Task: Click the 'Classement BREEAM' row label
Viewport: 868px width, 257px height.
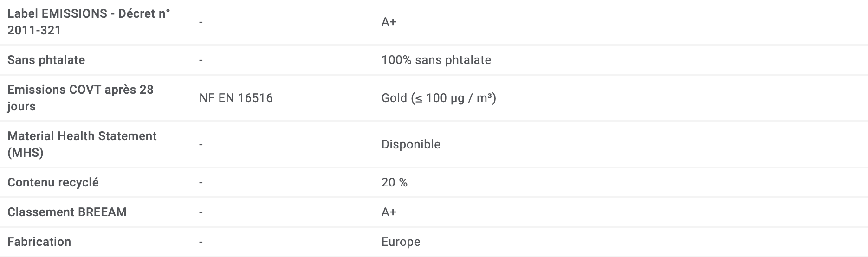Action: coord(67,212)
